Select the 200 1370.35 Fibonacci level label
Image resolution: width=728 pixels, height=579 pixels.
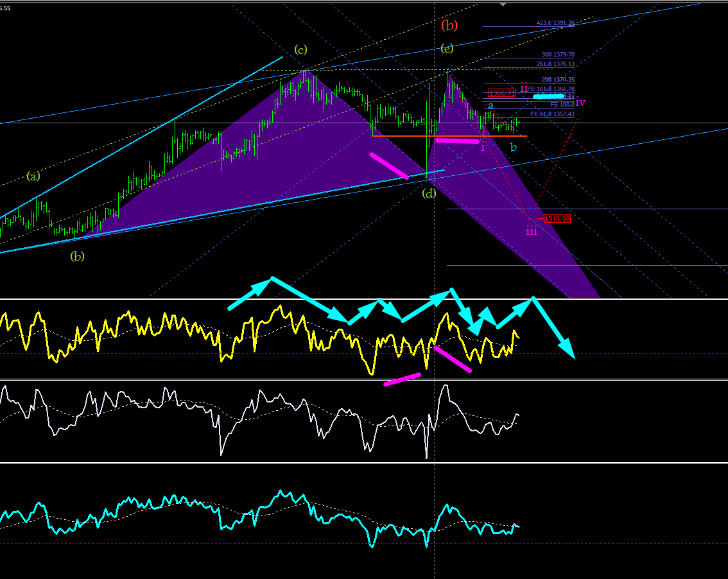point(558,80)
